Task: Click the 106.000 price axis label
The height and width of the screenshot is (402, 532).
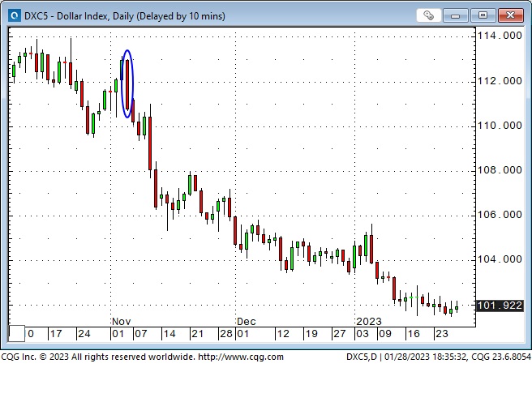Action: (x=500, y=215)
